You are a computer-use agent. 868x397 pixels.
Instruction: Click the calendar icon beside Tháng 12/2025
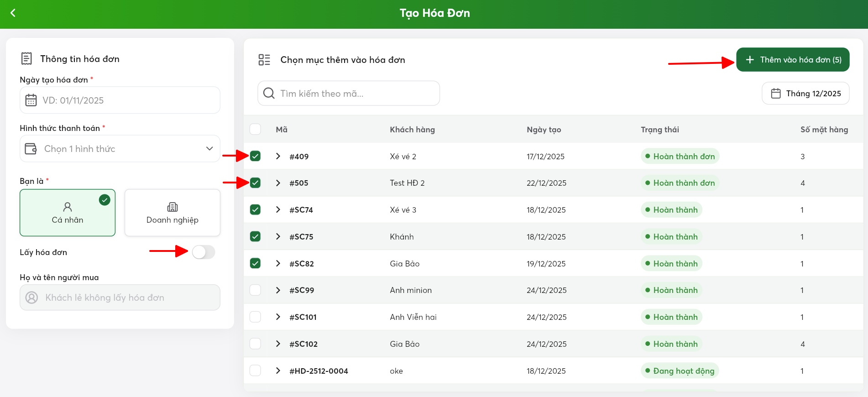click(x=775, y=94)
